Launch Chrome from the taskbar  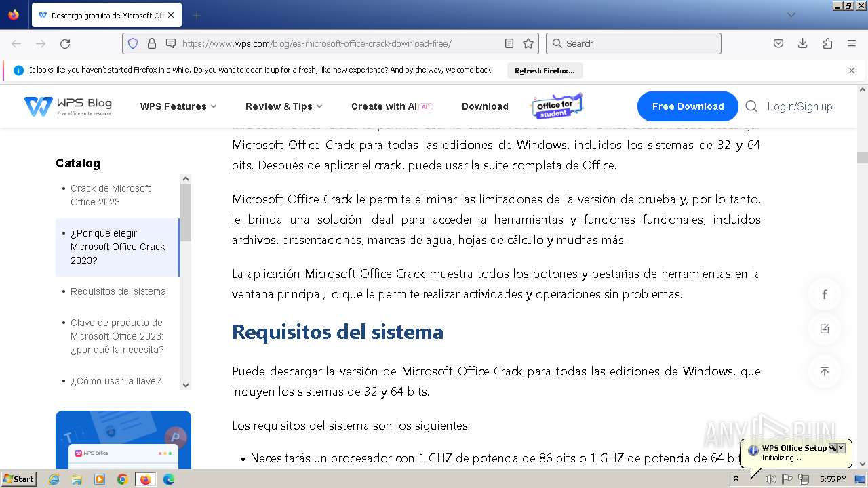pyautogui.click(x=123, y=479)
